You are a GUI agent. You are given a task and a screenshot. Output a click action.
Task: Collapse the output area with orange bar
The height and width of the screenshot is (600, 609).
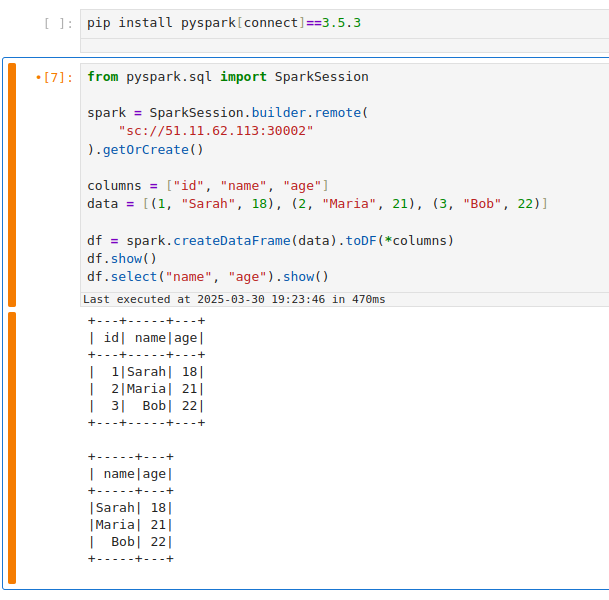tap(12, 447)
